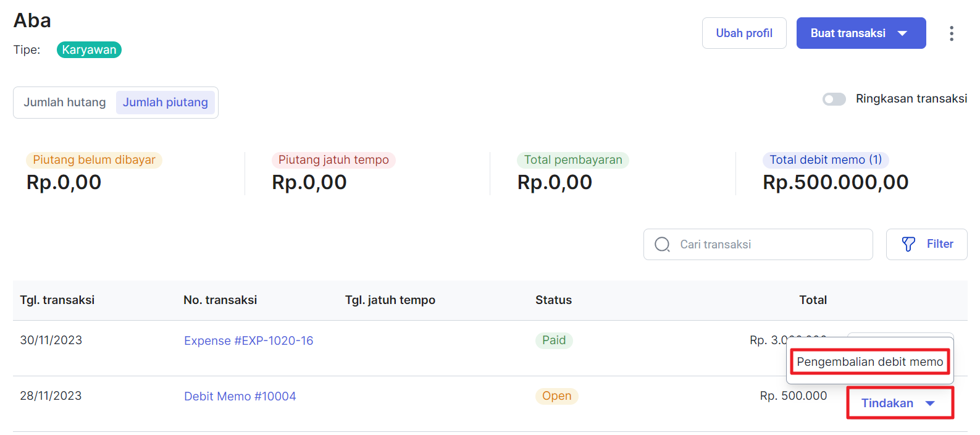Image resolution: width=980 pixels, height=435 pixels.
Task: Open the Filter button
Action: click(926, 245)
